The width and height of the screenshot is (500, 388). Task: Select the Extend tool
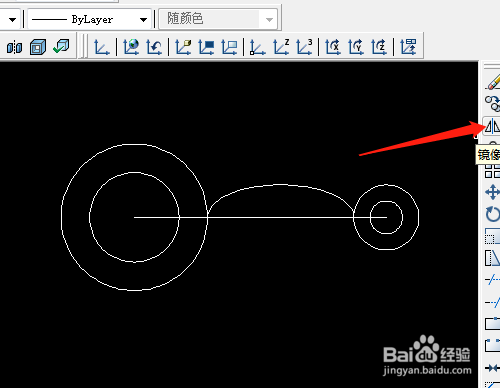click(x=493, y=302)
